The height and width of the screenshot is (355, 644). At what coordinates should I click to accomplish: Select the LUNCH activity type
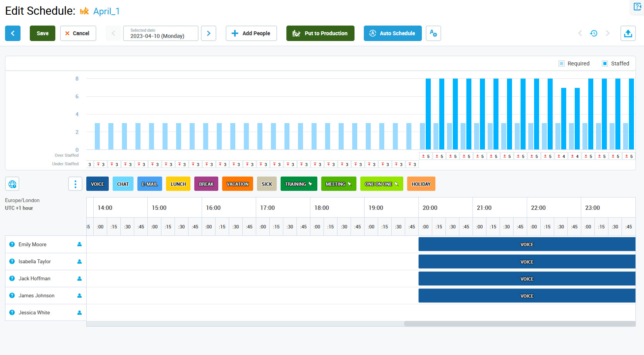pos(178,184)
